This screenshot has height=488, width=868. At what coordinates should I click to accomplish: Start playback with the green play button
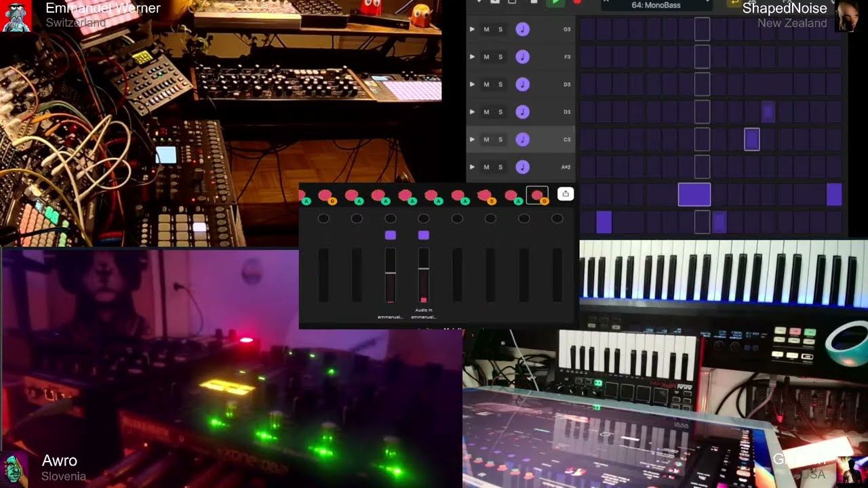pos(555,3)
